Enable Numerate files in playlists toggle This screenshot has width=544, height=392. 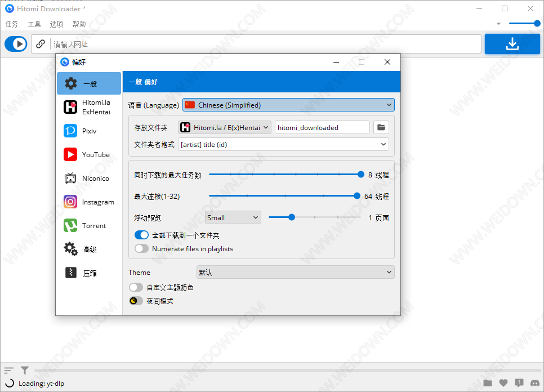pos(141,249)
